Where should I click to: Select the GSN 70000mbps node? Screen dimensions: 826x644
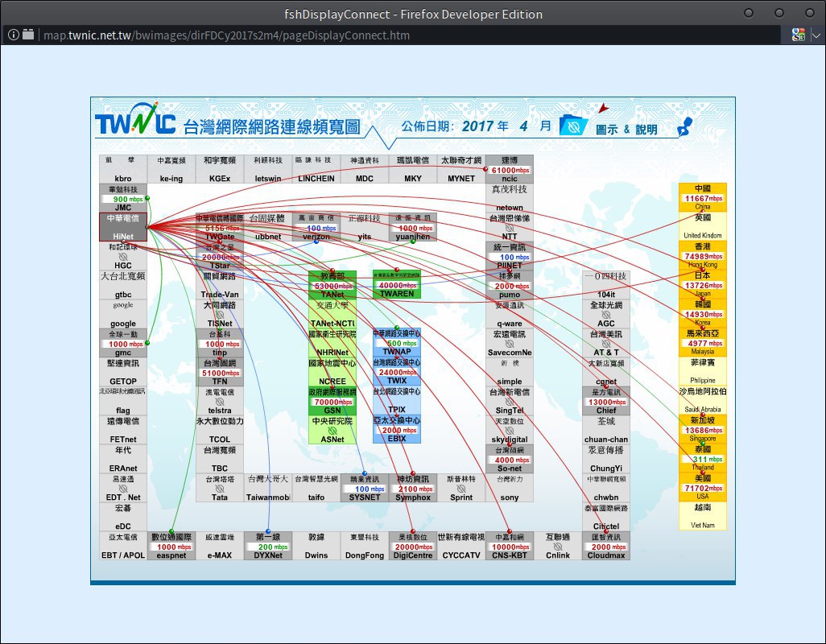click(332, 401)
